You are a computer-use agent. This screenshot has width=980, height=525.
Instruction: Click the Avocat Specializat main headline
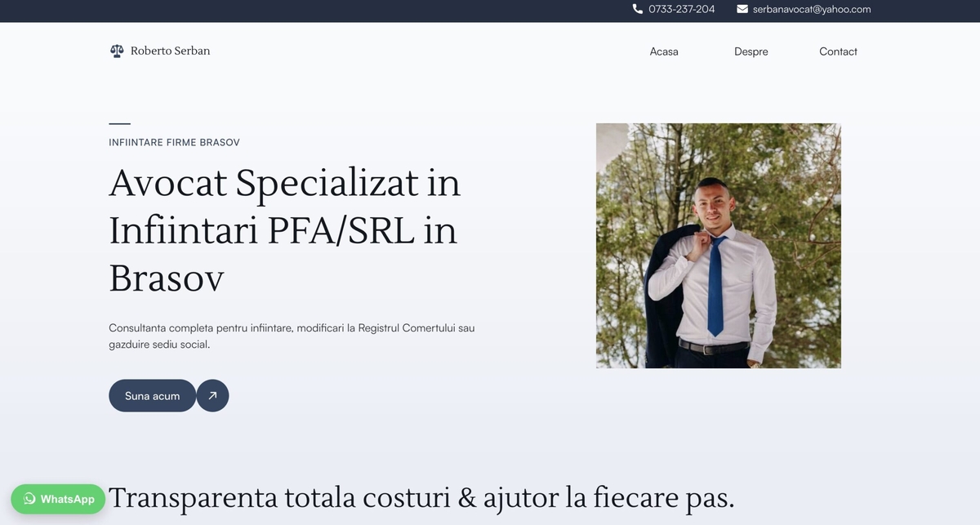coord(284,230)
